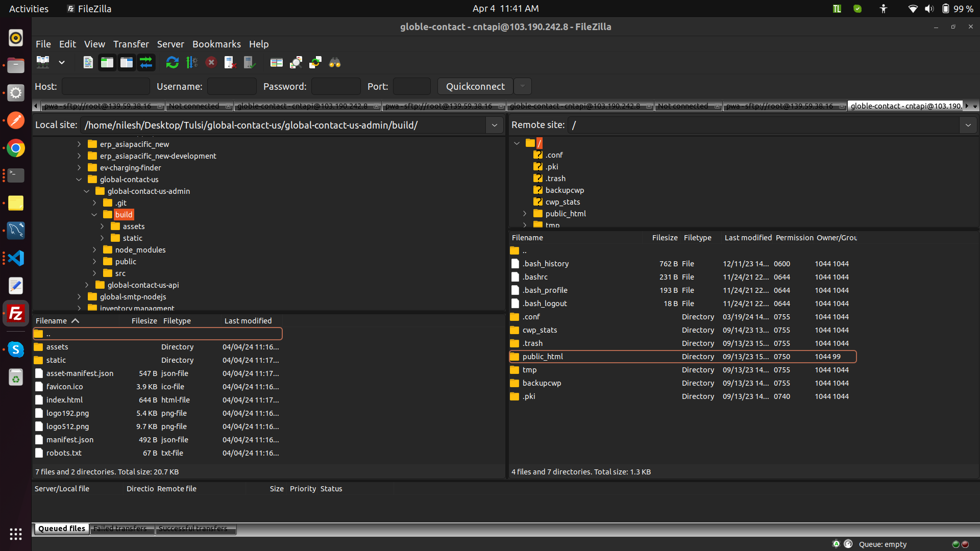Click the binoculars file search icon
The height and width of the screenshot is (551, 980).
335,62
